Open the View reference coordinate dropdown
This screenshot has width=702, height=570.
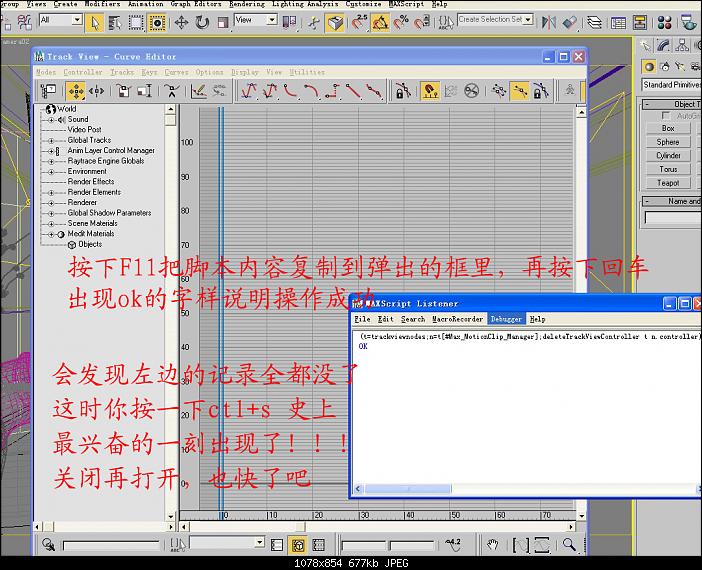click(x=256, y=20)
